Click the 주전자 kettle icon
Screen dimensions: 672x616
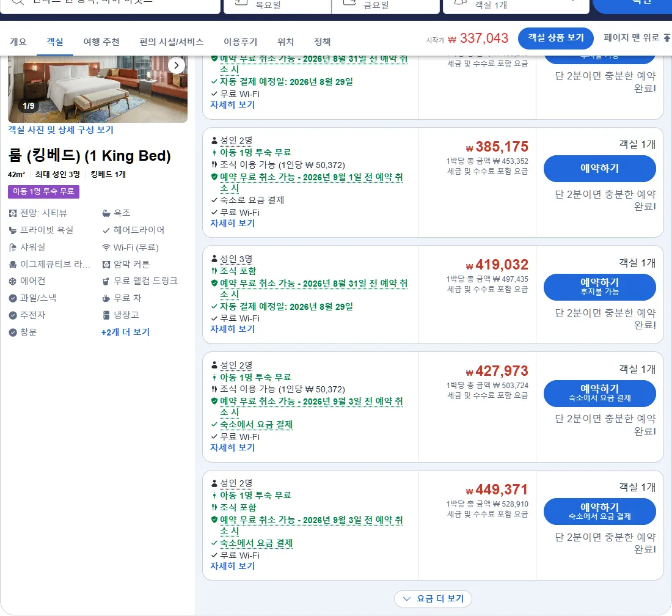[13, 315]
